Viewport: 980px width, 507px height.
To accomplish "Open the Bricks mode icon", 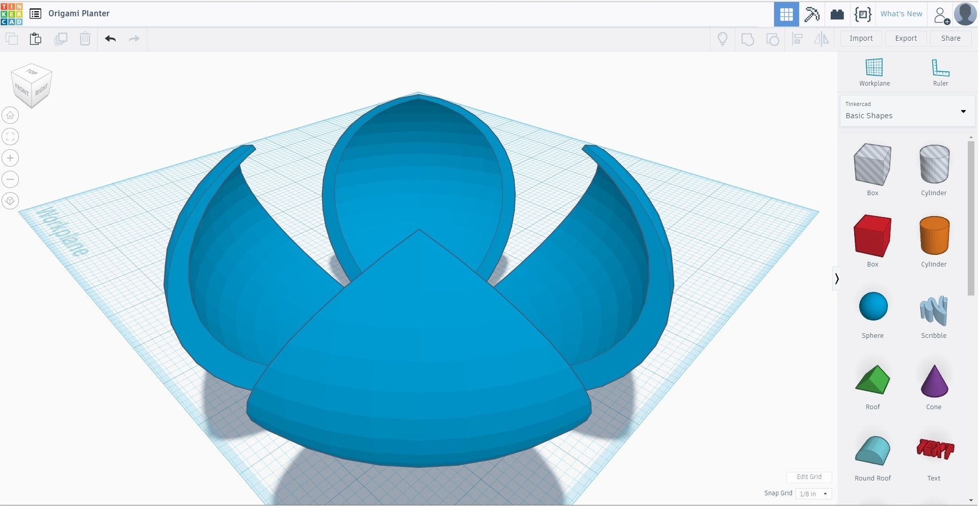I will (837, 14).
